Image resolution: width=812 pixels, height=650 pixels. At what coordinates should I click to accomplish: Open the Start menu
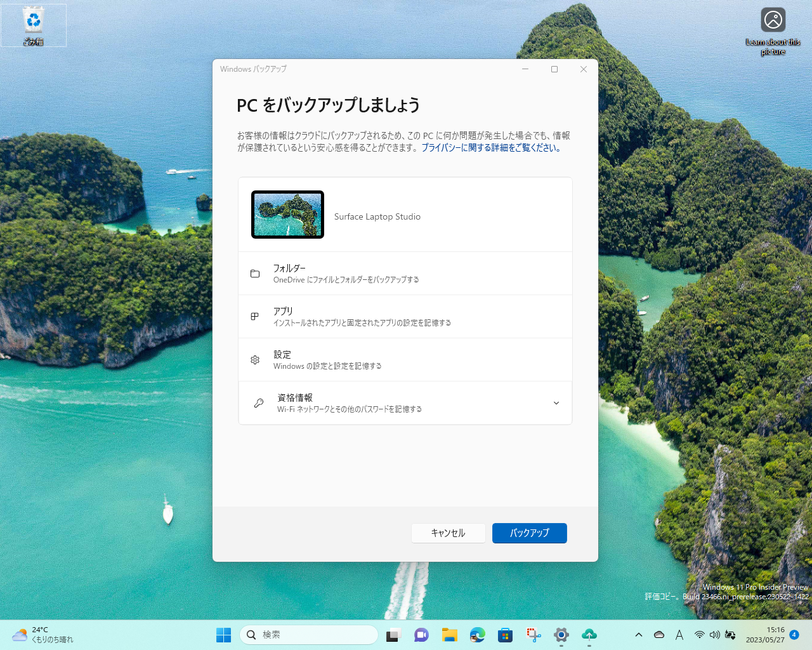pyautogui.click(x=223, y=635)
